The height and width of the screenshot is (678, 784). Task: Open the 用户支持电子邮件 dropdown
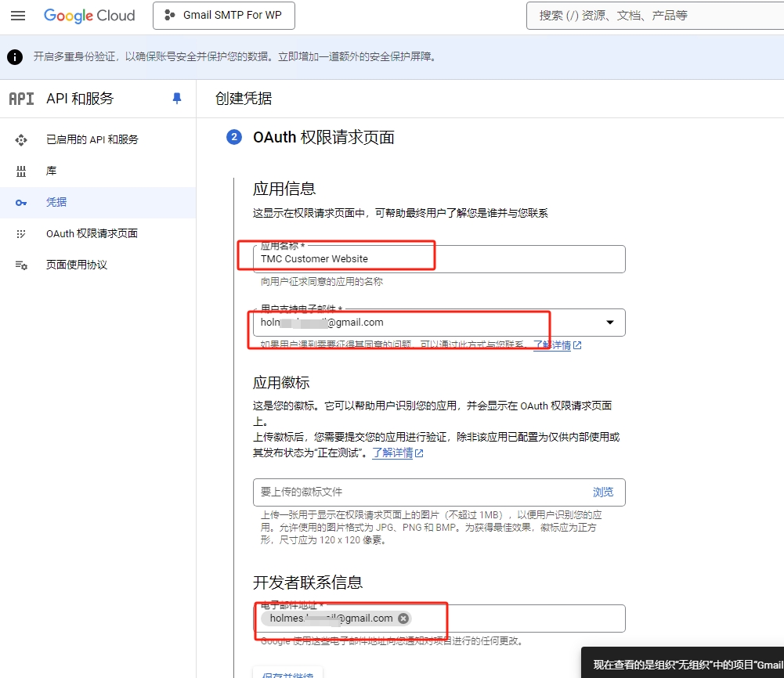click(439, 323)
